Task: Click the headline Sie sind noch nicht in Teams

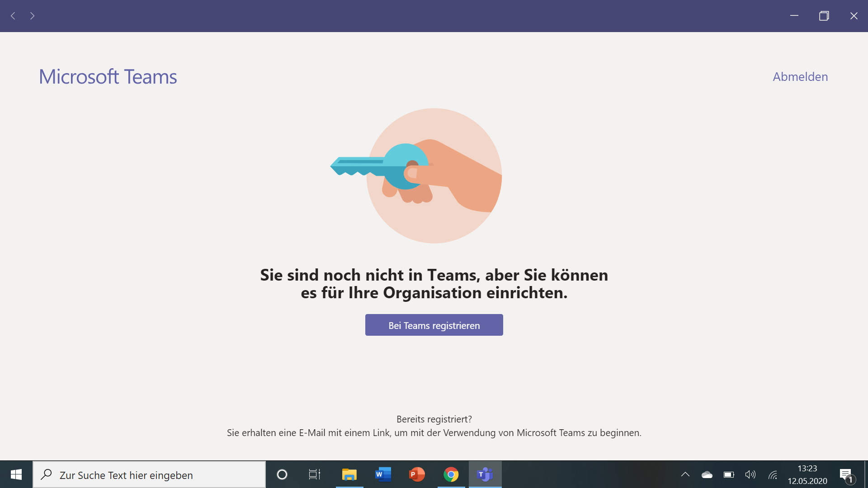Action: 434,284
